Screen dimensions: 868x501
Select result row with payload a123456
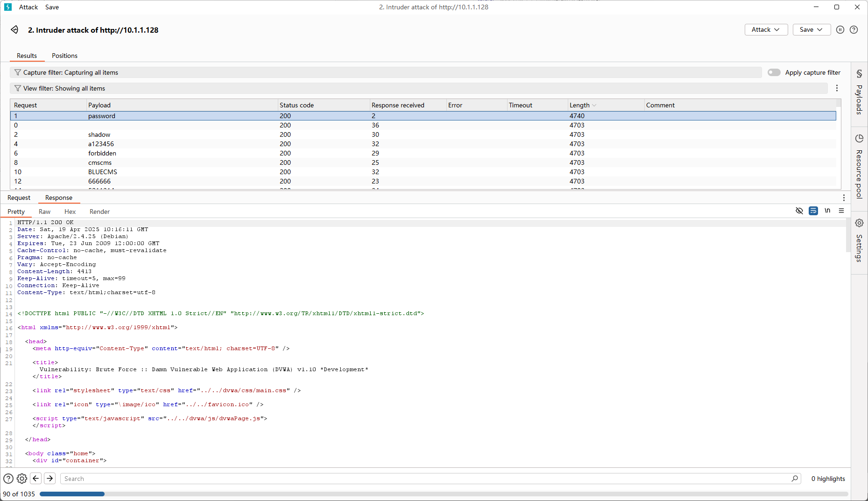423,144
